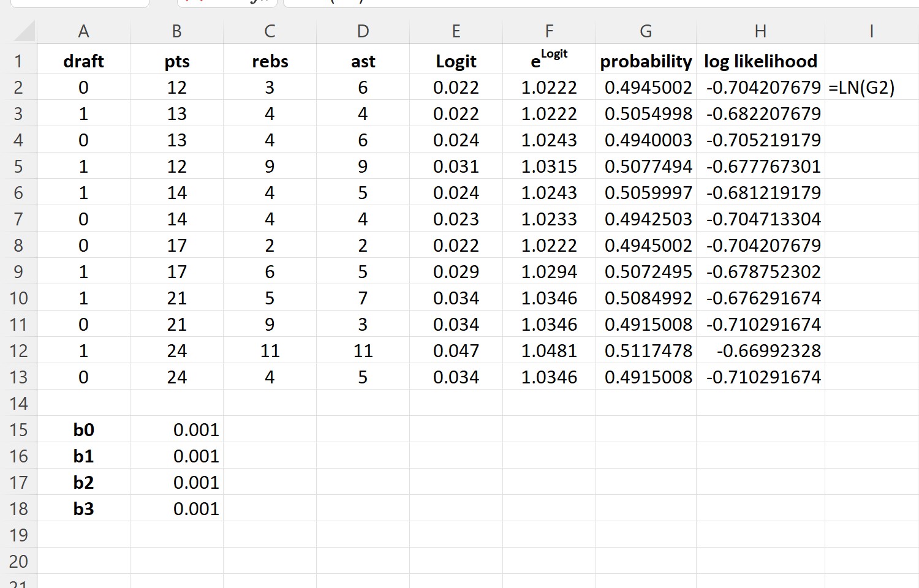
Task: Select the Logit value 0.047 cell
Action: tap(455, 350)
